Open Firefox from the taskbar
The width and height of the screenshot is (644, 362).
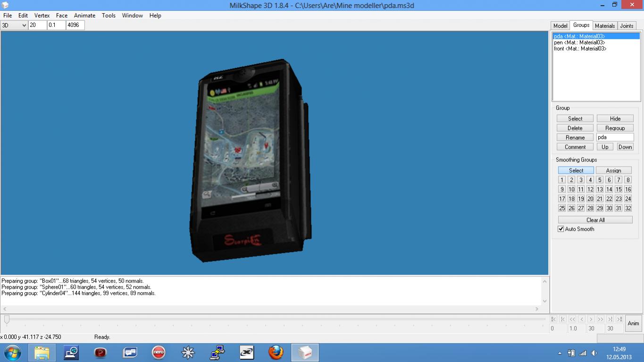[x=276, y=353]
